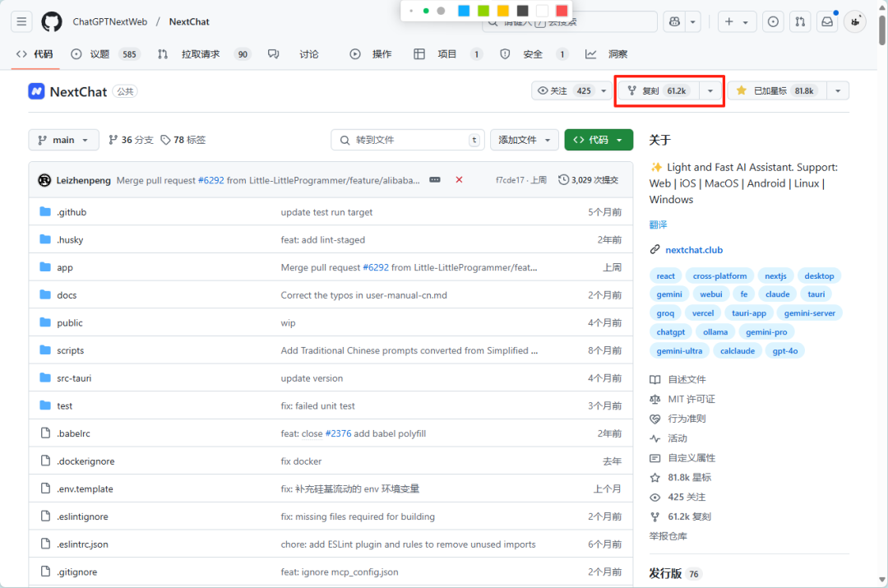888x588 pixels.
Task: Open nextchat.club website link
Action: coord(694,250)
